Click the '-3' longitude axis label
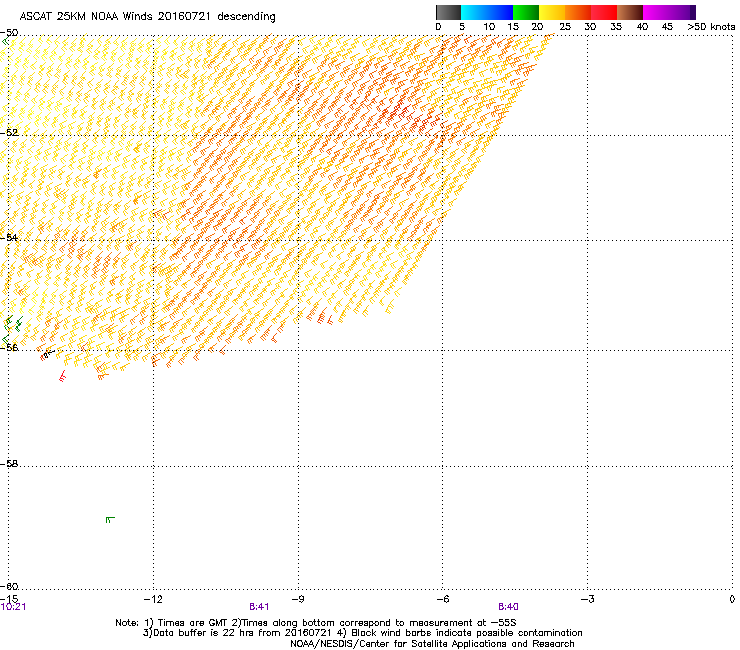Viewport: 740px width, 650px height. pos(587,599)
